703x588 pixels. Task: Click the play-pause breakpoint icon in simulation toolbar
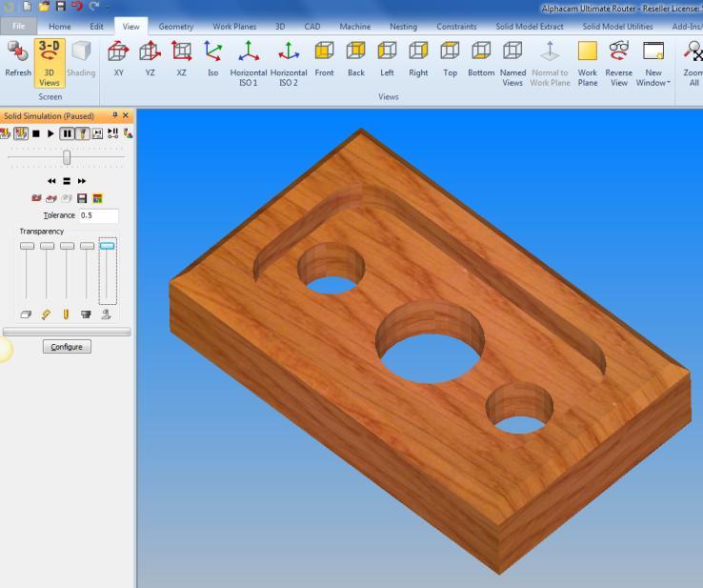[x=113, y=133]
